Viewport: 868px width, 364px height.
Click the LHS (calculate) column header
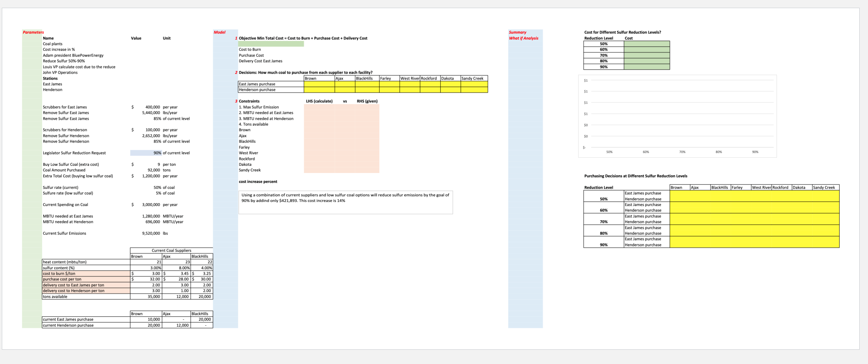(x=319, y=101)
